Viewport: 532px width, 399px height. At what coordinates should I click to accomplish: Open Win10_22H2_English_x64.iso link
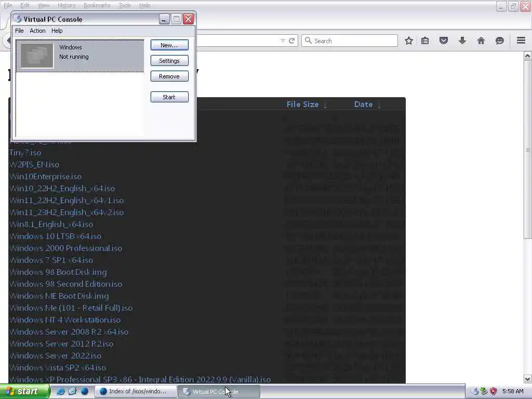pos(62,188)
